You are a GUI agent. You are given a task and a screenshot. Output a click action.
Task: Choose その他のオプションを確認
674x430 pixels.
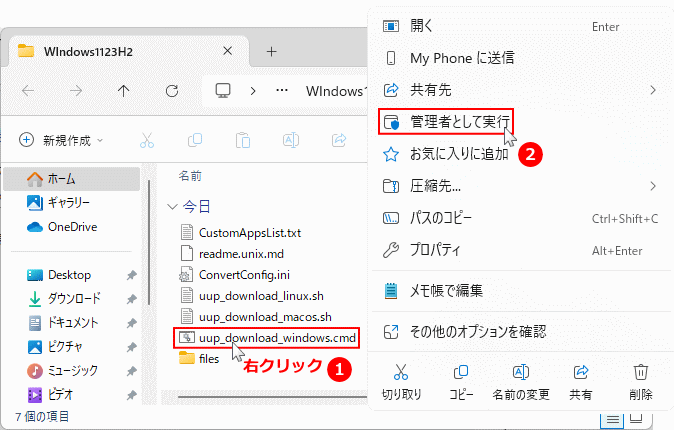click(521, 332)
